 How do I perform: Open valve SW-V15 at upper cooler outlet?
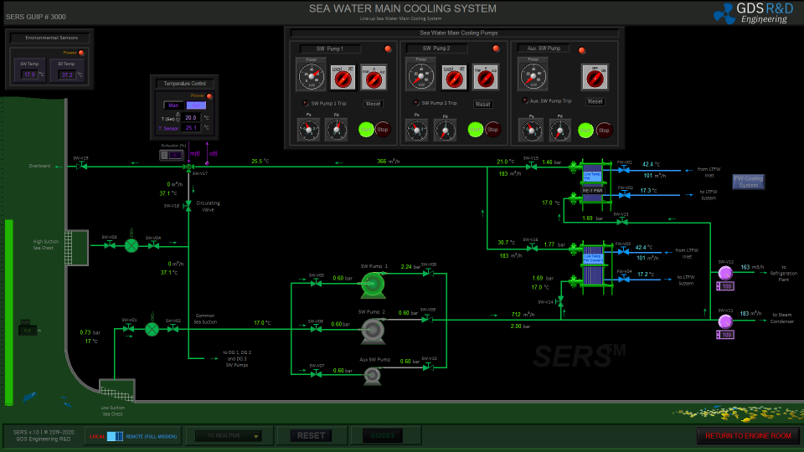coord(532,167)
